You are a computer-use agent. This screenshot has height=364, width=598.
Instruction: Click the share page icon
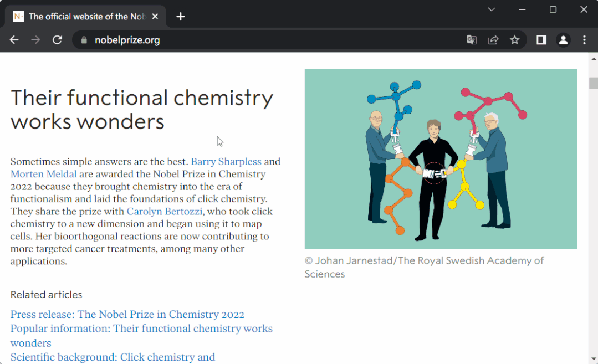pos(493,40)
